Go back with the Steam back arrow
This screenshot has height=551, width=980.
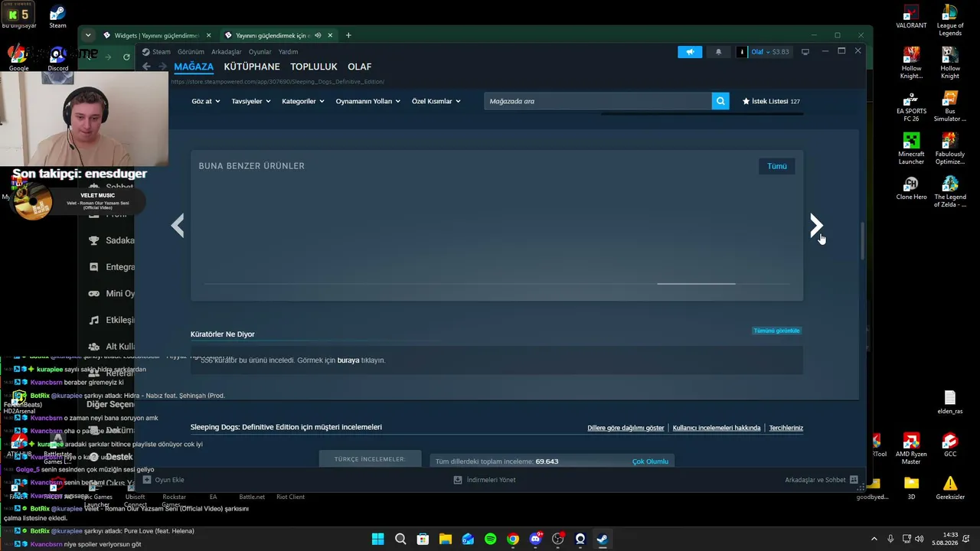146,67
